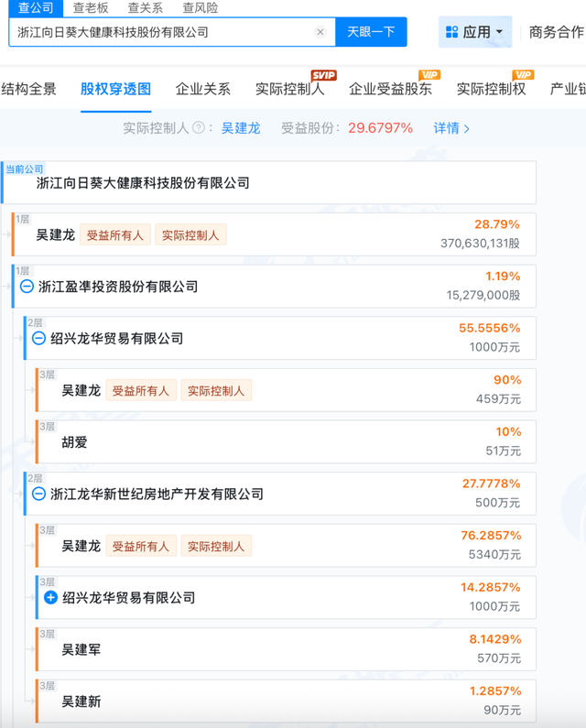Open the 应用 dropdown menu
586x728 pixels.
pos(475,32)
